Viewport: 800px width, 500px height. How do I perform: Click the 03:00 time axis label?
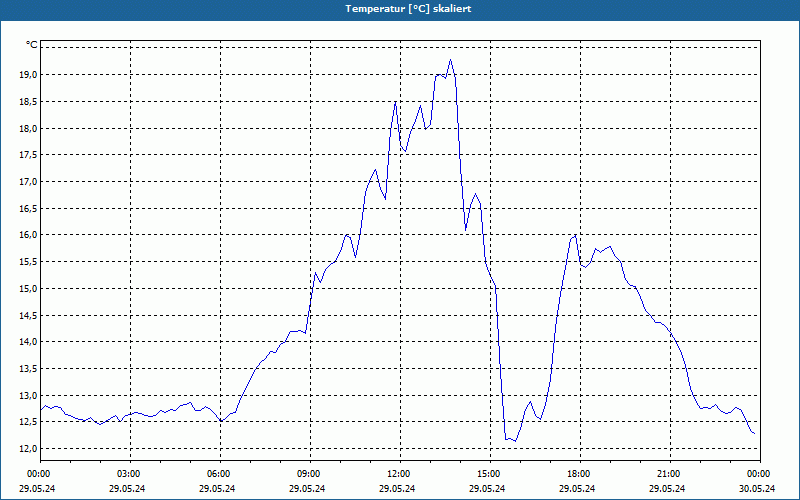coord(128,474)
